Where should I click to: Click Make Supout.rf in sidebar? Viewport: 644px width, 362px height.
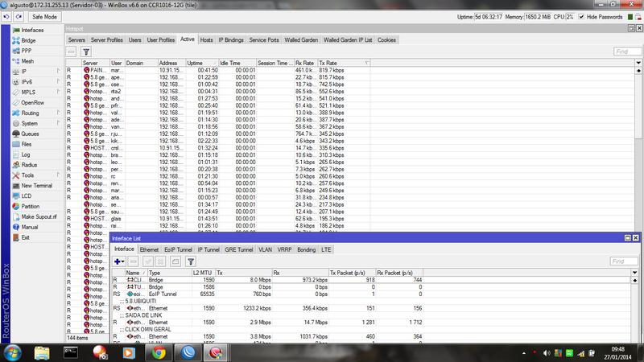click(39, 216)
